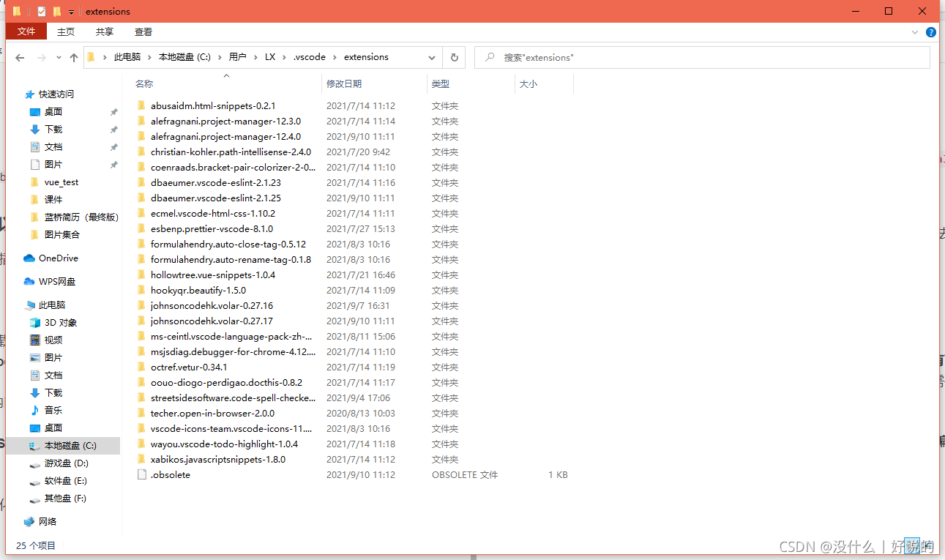Open the blue Help icon
Viewport: 945px width, 560px height.
click(931, 32)
